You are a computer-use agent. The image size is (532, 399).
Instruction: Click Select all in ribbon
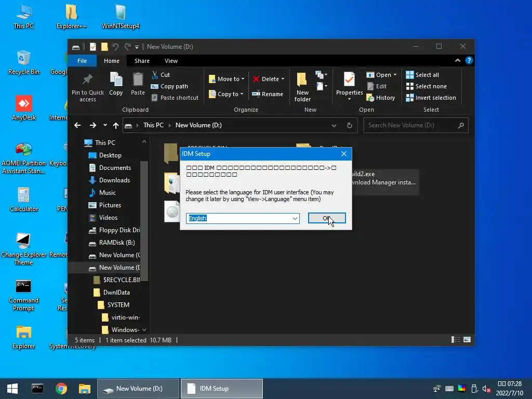click(422, 75)
